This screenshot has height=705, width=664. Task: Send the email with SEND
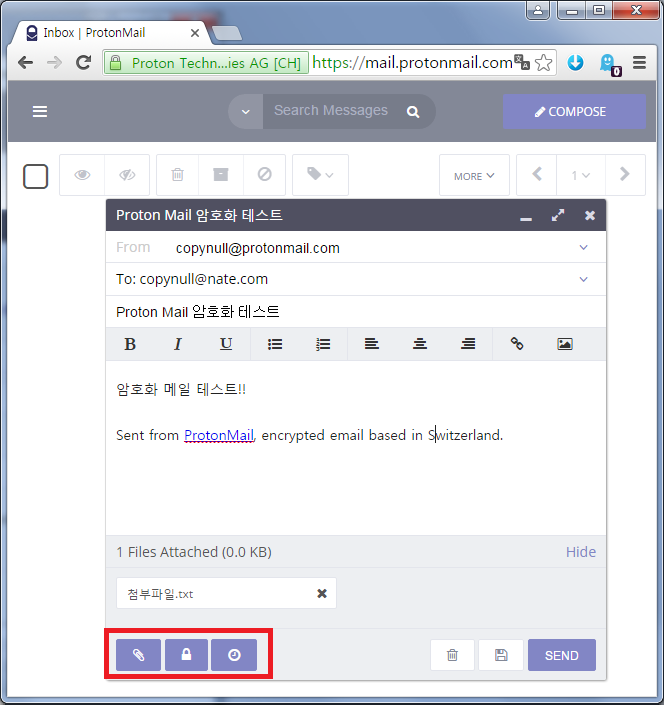[x=562, y=655]
